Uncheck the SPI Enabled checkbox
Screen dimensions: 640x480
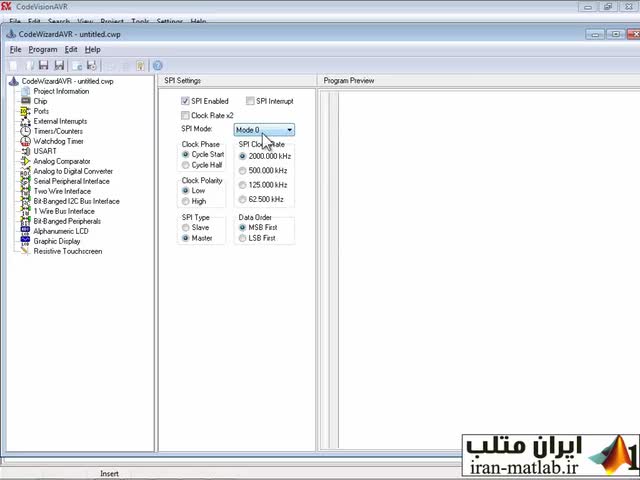[185, 101]
